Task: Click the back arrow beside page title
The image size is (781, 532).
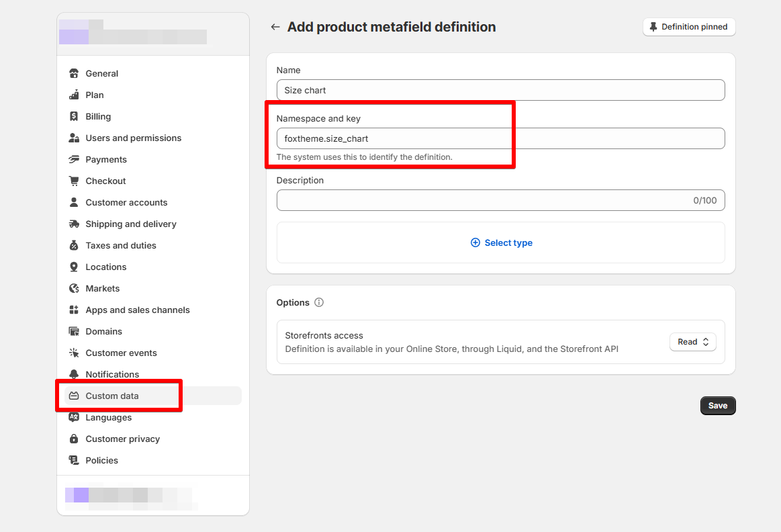Action: pos(275,27)
